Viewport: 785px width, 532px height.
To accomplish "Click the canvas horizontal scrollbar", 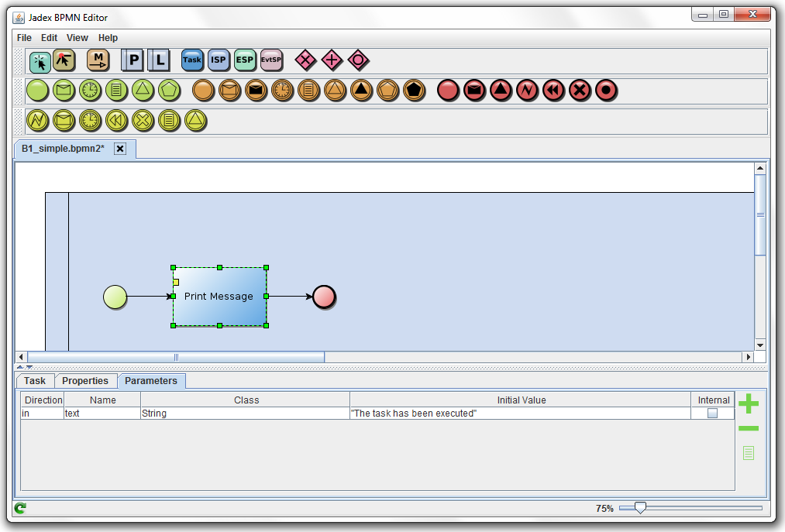I will pos(174,357).
